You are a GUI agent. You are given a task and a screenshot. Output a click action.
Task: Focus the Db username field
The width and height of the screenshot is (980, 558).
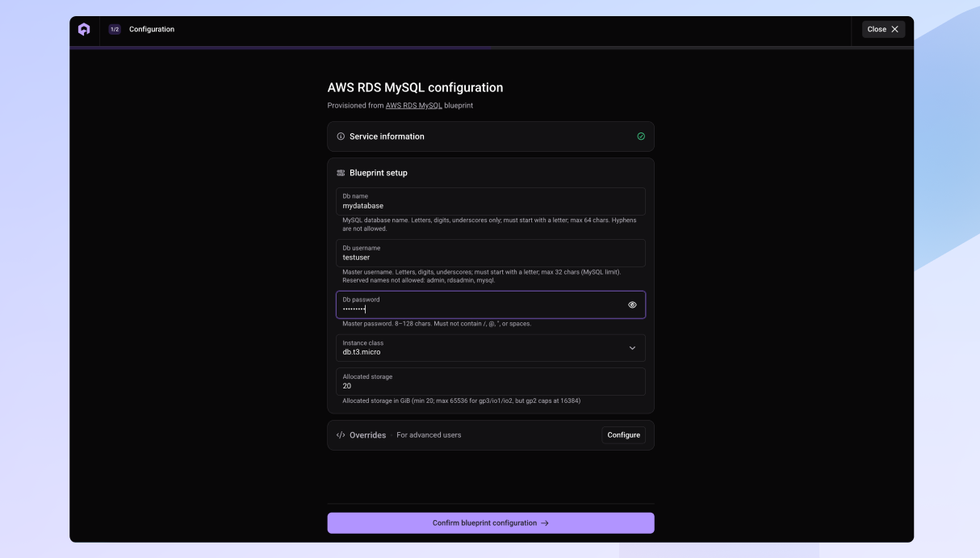[491, 253]
